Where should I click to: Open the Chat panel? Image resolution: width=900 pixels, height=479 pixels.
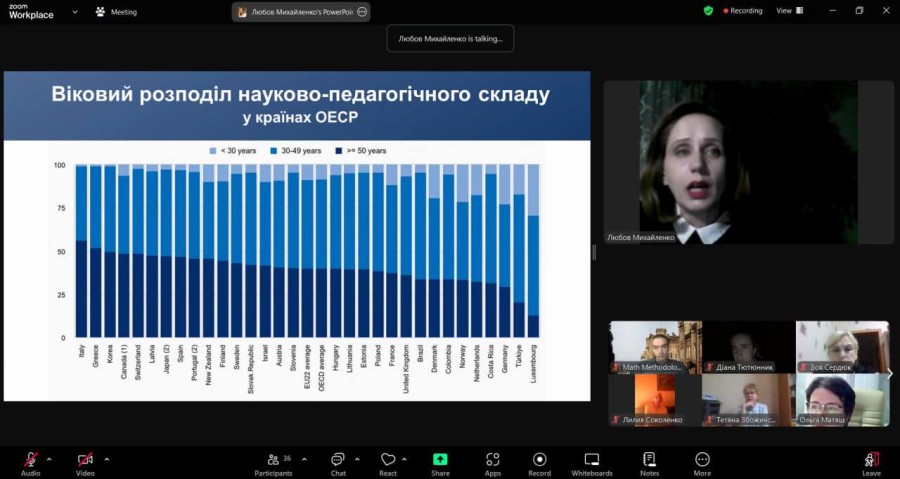pyautogui.click(x=338, y=464)
